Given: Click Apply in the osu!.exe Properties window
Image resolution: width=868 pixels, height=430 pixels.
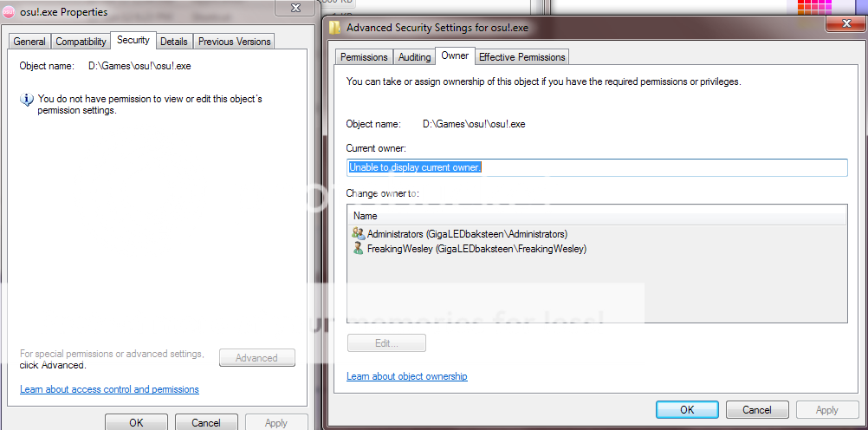Looking at the screenshot, I should [x=275, y=422].
